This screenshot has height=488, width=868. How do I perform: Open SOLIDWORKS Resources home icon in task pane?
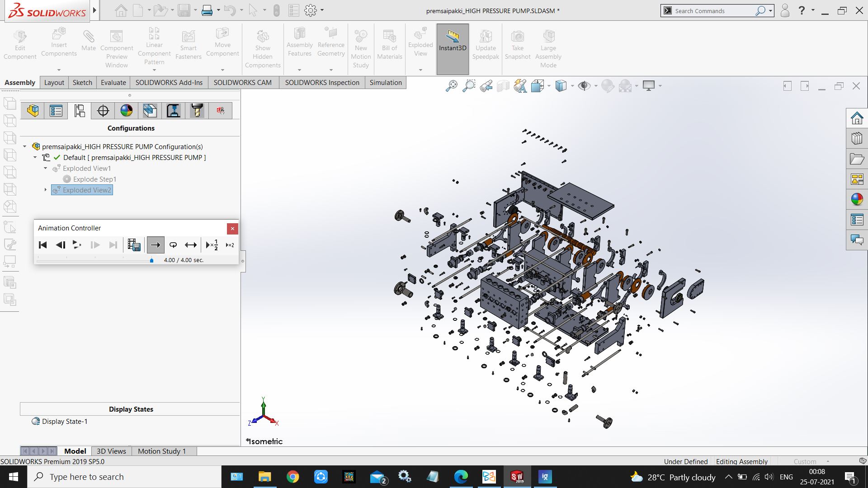click(857, 118)
